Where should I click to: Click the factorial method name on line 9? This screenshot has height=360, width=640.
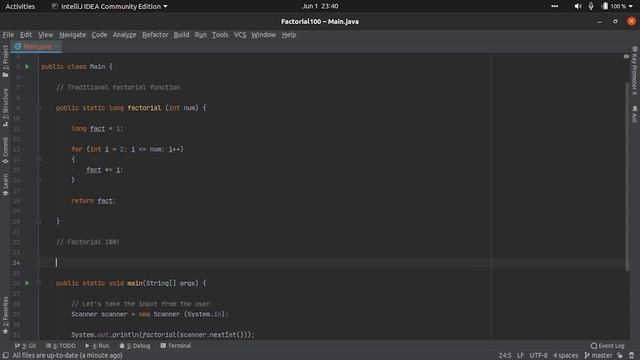click(x=144, y=108)
